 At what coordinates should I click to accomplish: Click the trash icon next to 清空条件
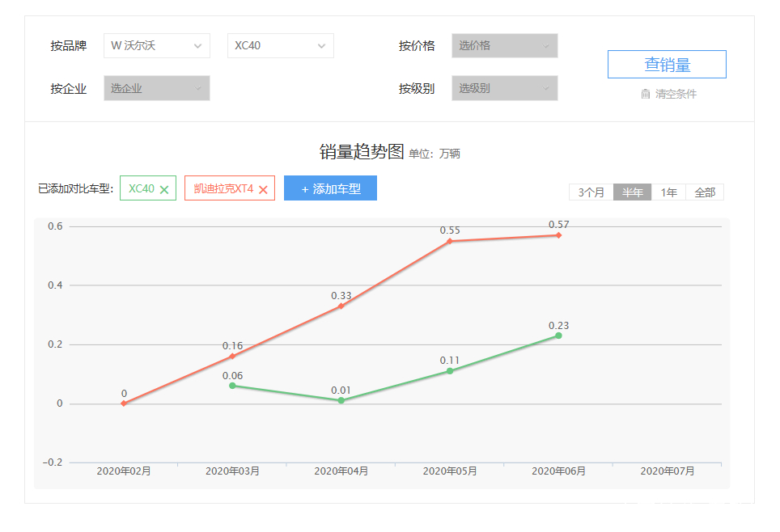point(644,94)
